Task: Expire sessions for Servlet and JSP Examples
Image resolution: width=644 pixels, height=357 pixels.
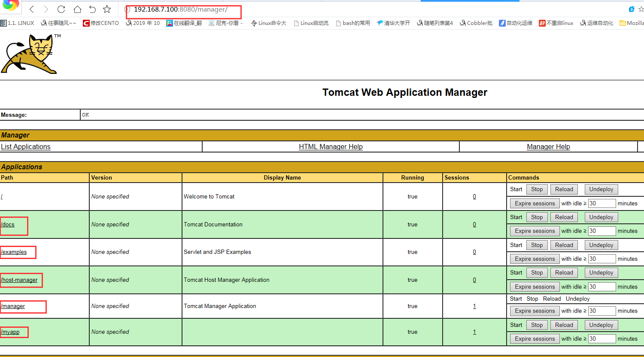Action: click(535, 259)
